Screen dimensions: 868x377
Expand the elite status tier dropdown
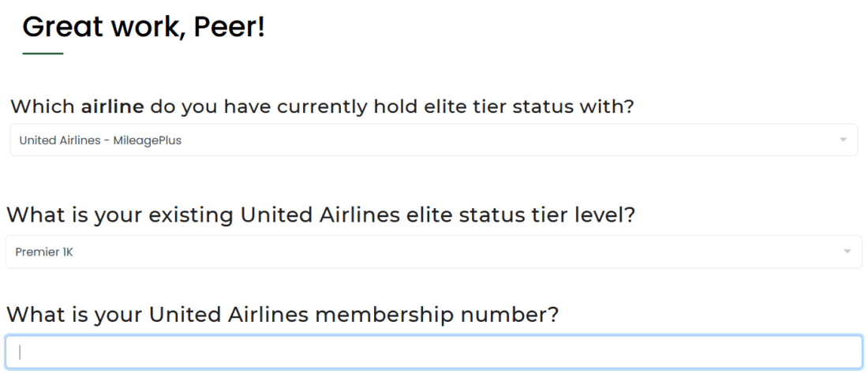tap(433, 252)
